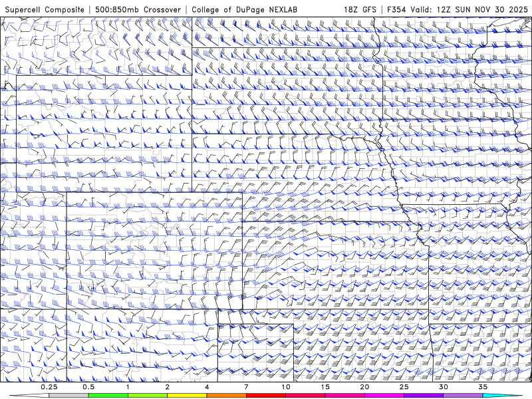Screen dimensions: 532x399
Task: Select the green 0.5–1 legend swatch
Action: [108, 396]
